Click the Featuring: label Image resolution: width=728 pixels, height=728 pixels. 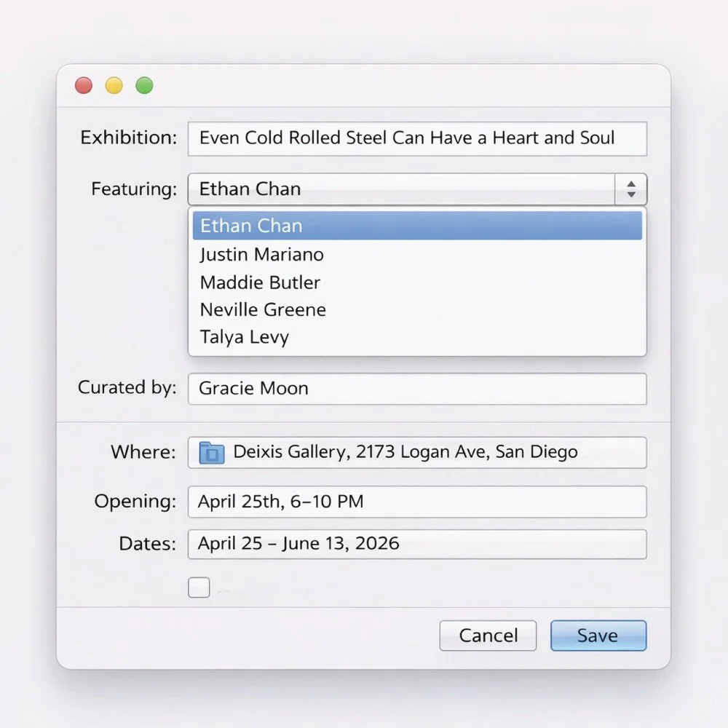(134, 189)
